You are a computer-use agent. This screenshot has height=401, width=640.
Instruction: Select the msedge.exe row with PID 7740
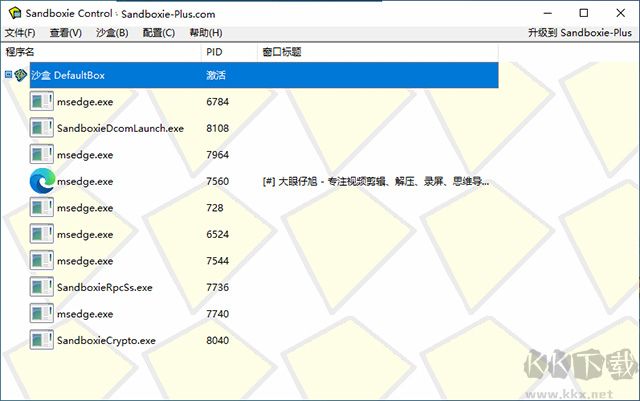tap(85, 314)
